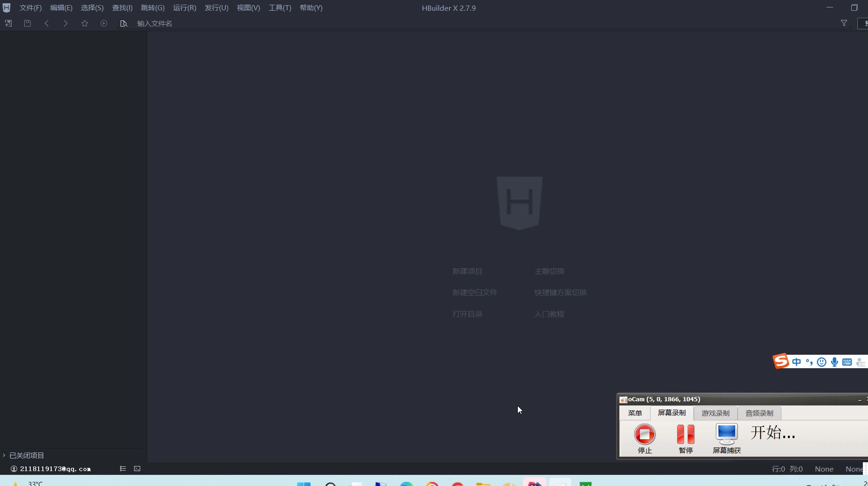This screenshot has width=868, height=486.
Task: Click the star bookmark icon
Action: pos(85,23)
